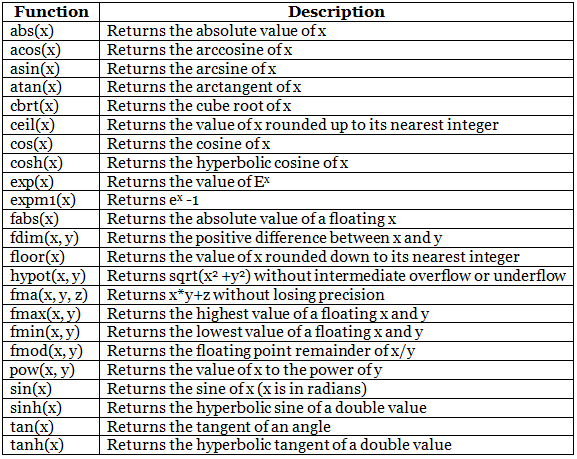This screenshot has width=577, height=459.
Task: Click the ceil(x) function name
Action: click(32, 125)
